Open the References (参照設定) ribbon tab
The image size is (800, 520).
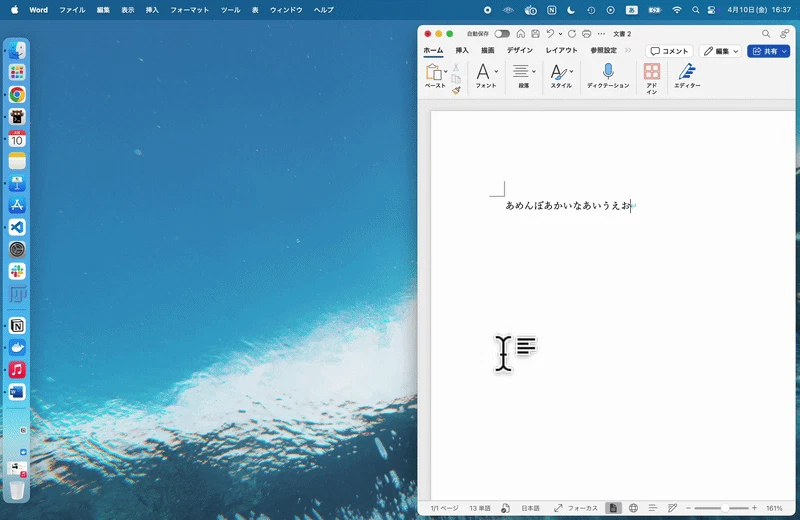[604, 50]
